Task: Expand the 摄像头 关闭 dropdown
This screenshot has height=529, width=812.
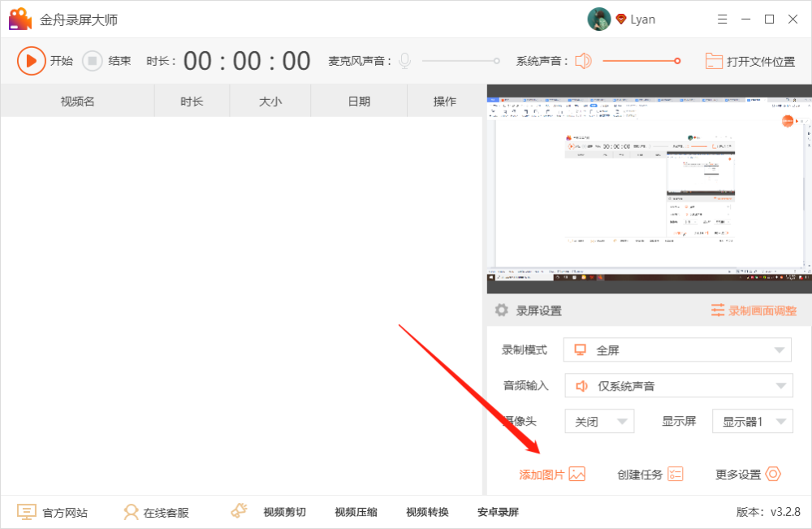Action: pyautogui.click(x=600, y=421)
